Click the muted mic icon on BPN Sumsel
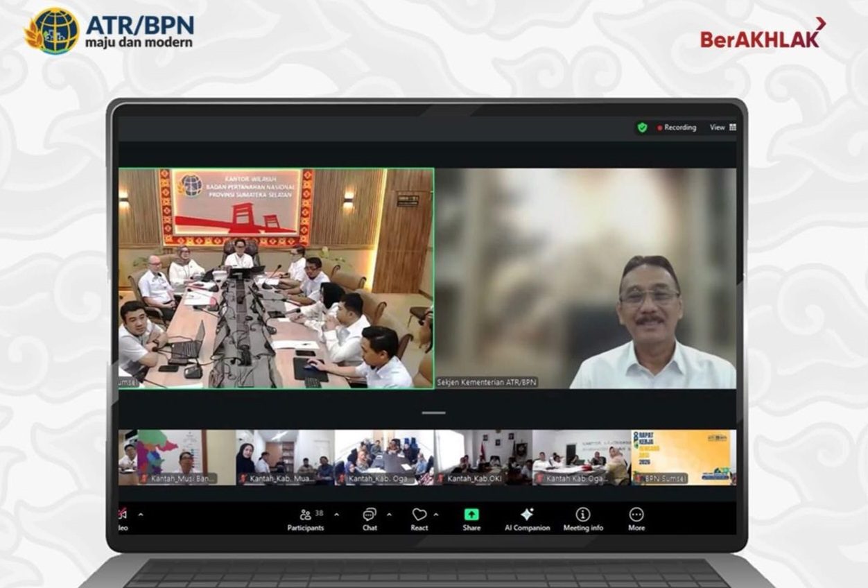 [638, 478]
